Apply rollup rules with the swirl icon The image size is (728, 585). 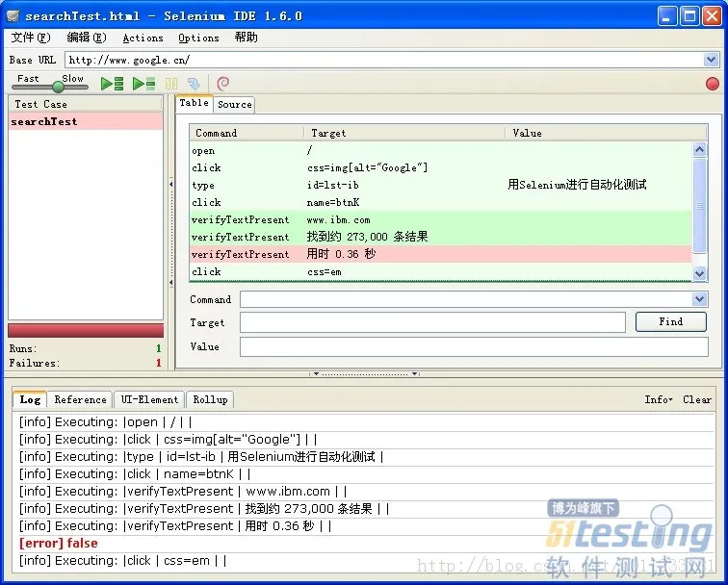[x=222, y=84]
